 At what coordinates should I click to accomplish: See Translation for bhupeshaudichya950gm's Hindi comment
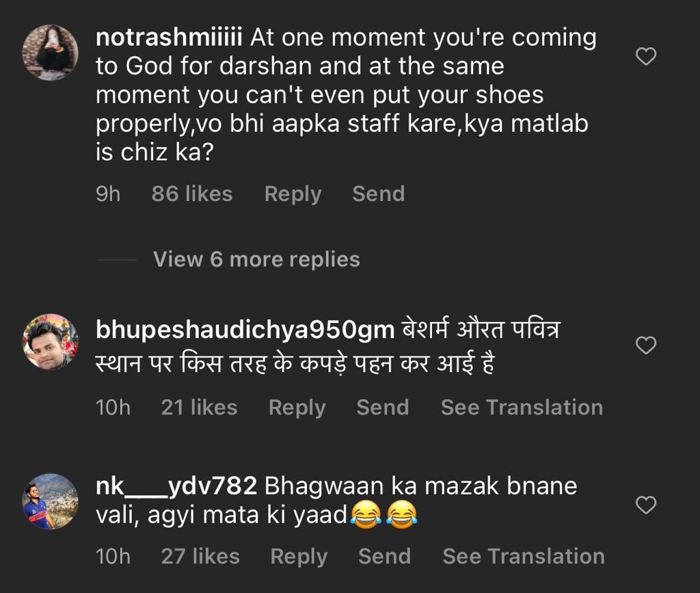[522, 408]
